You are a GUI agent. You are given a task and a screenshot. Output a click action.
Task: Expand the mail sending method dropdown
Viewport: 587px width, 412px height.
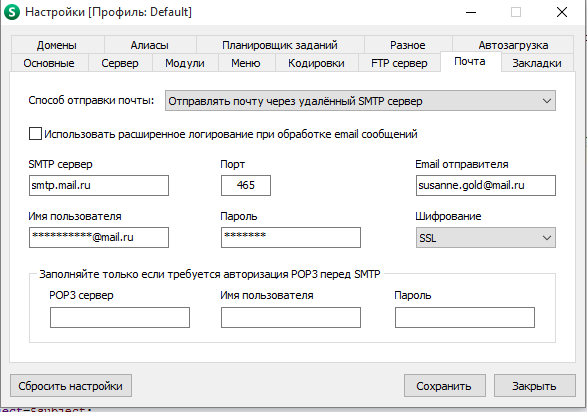361,101
